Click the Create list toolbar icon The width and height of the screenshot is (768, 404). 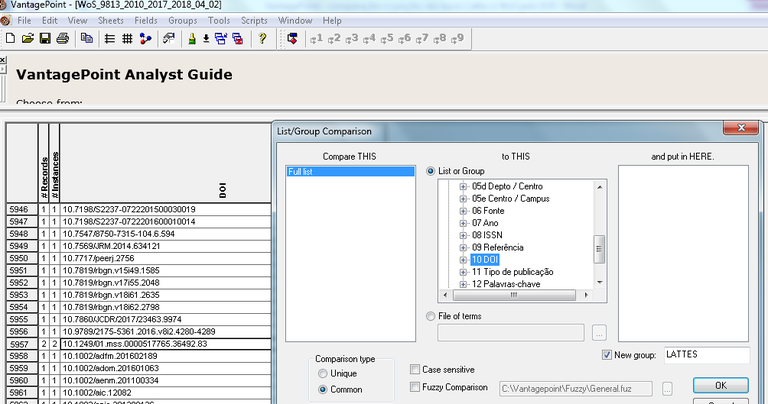coord(110,38)
